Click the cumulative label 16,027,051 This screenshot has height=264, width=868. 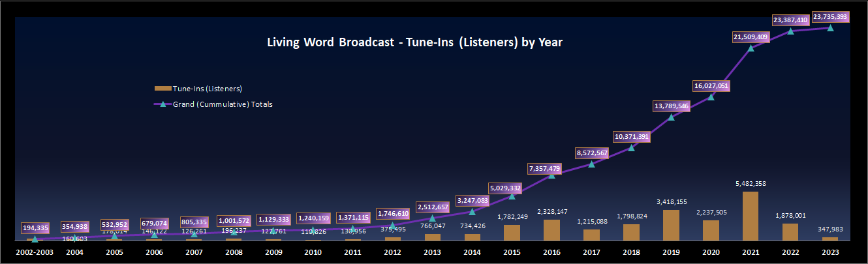[711, 85]
